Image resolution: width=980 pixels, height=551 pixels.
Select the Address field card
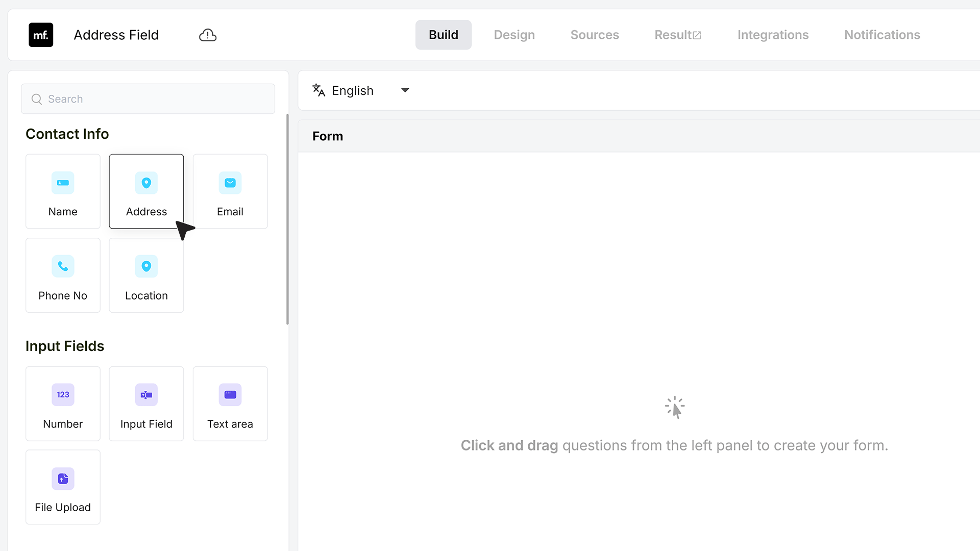[x=146, y=191]
